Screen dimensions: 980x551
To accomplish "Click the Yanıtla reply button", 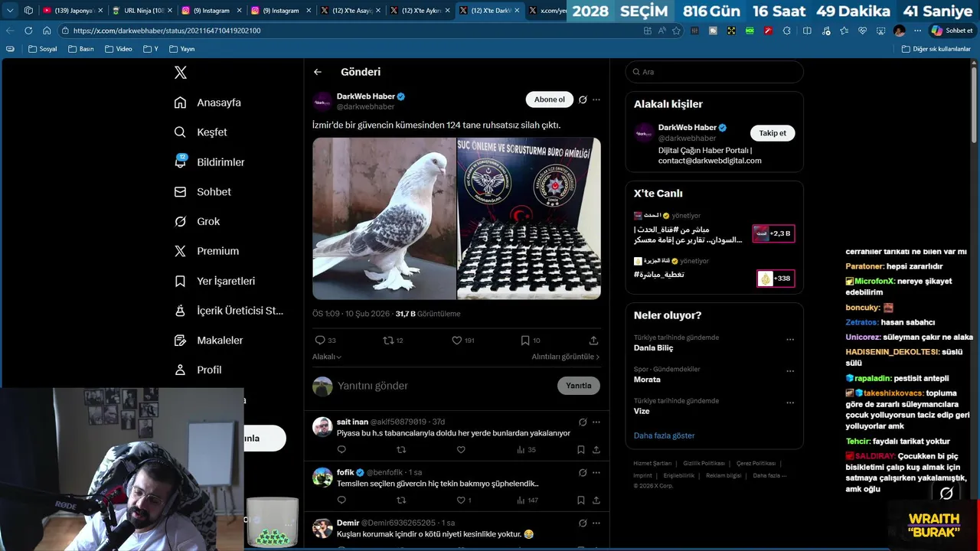I will pos(579,386).
